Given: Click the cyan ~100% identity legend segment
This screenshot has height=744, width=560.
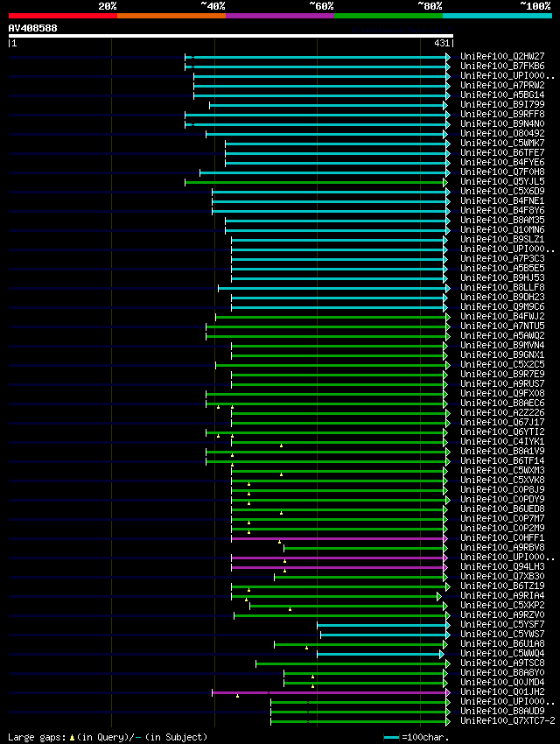Looking at the screenshot, I should [497, 16].
